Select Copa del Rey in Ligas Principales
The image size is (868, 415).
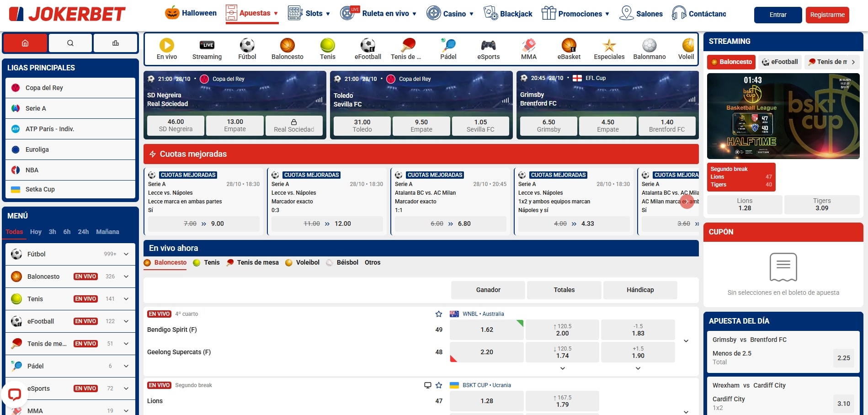[43, 87]
